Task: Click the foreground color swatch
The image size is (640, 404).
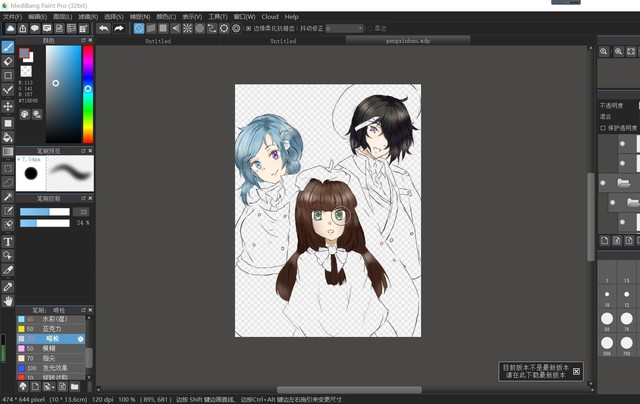Action: [x=23, y=53]
